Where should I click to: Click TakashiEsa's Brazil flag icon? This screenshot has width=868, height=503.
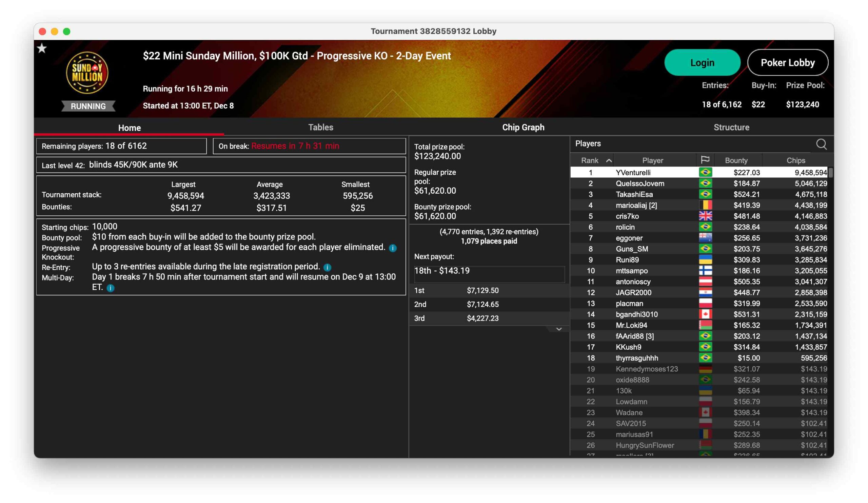(x=706, y=194)
